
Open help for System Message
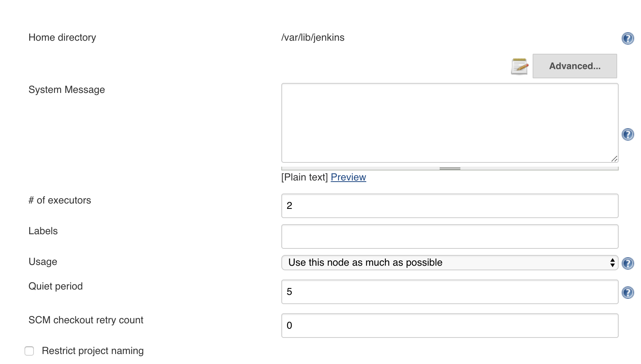click(x=628, y=134)
